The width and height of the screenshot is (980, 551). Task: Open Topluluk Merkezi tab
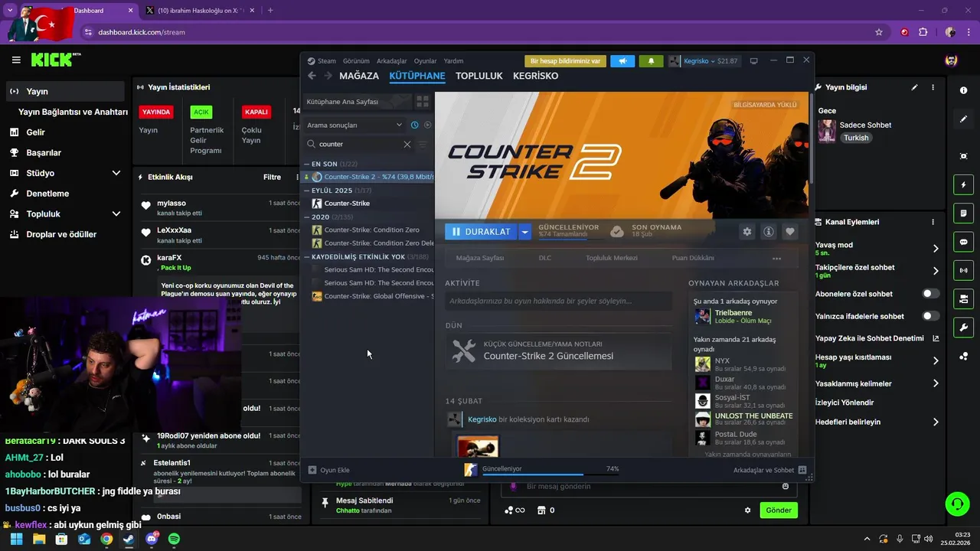612,258
